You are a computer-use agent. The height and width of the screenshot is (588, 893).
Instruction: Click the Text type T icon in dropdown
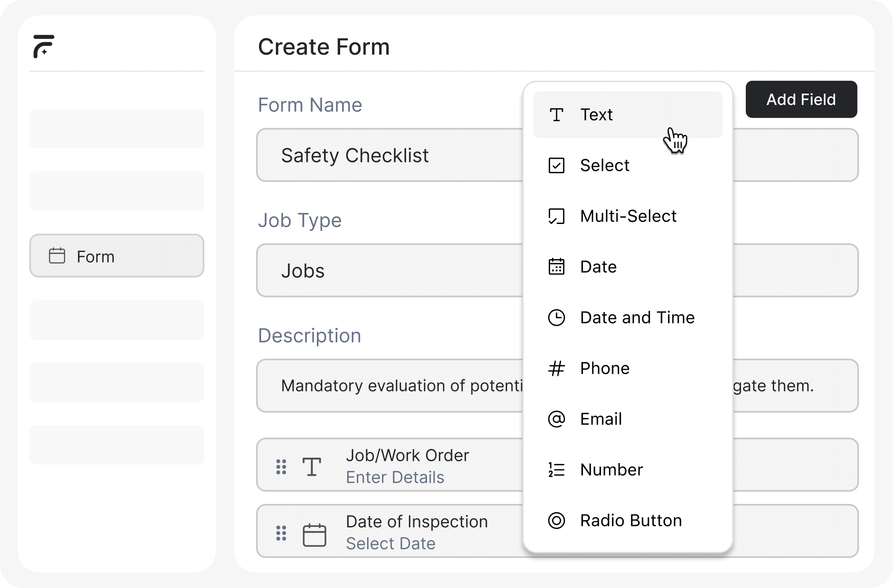(556, 115)
